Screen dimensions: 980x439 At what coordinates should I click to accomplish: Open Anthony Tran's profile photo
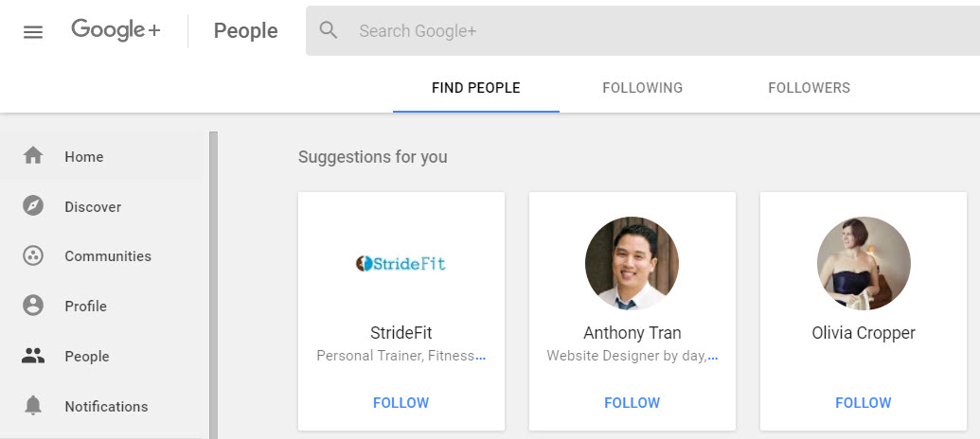coord(632,264)
